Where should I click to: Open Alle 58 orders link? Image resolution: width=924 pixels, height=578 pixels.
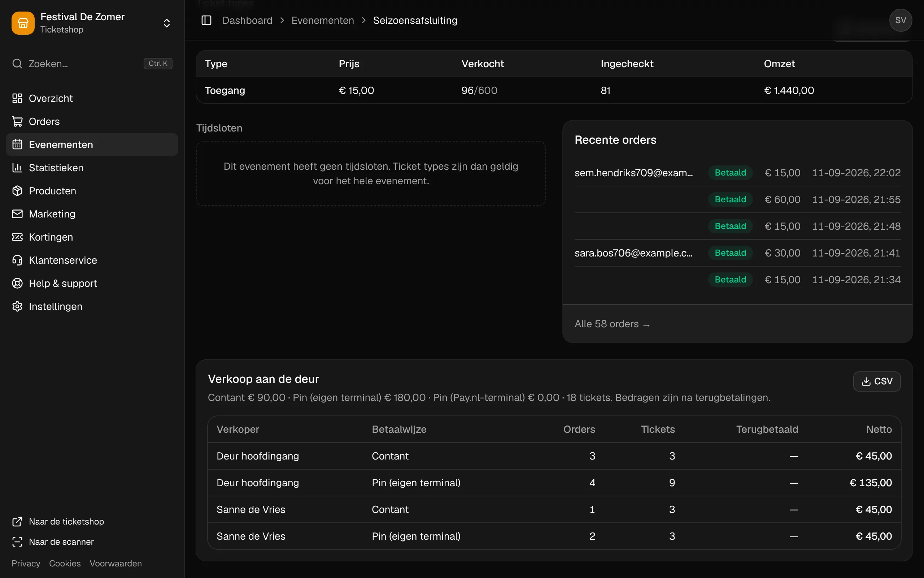612,324
